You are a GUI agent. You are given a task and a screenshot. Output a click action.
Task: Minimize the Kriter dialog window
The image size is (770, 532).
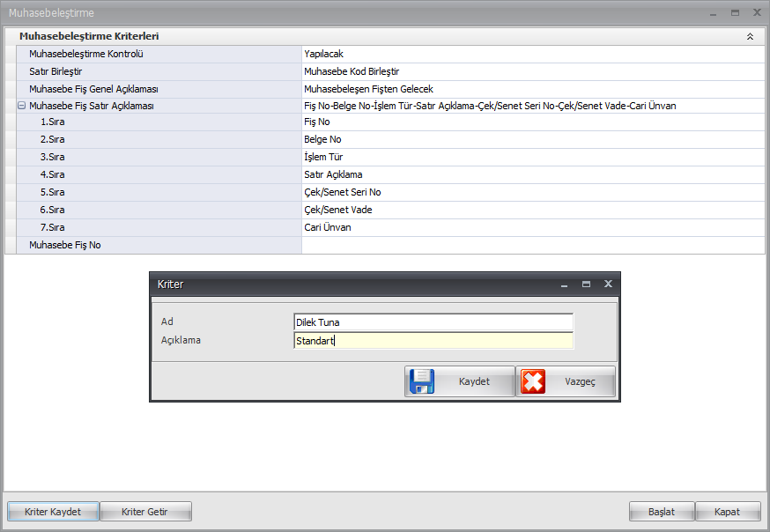click(x=565, y=284)
